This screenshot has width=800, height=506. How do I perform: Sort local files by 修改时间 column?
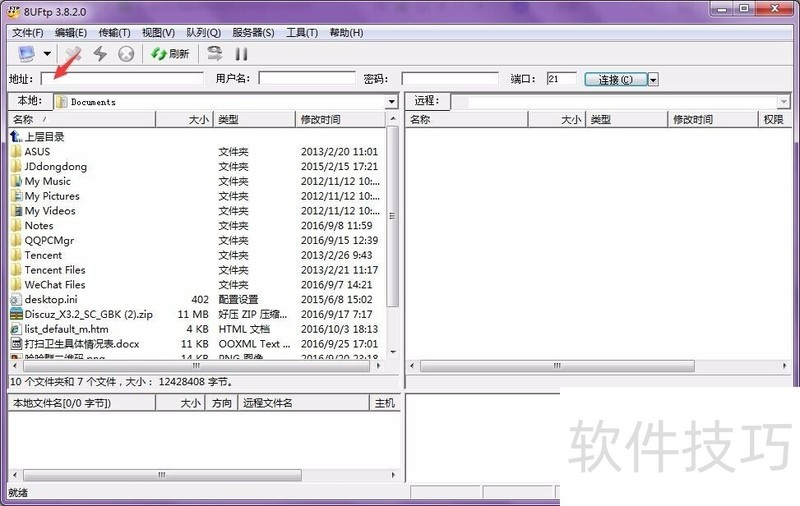click(x=340, y=119)
